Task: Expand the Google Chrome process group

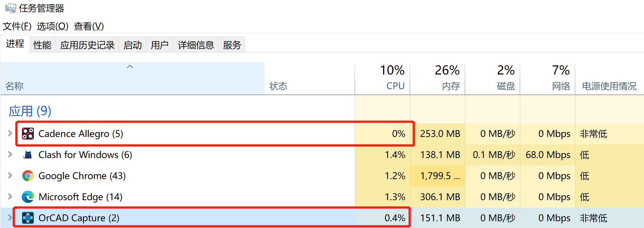Action: [x=10, y=175]
